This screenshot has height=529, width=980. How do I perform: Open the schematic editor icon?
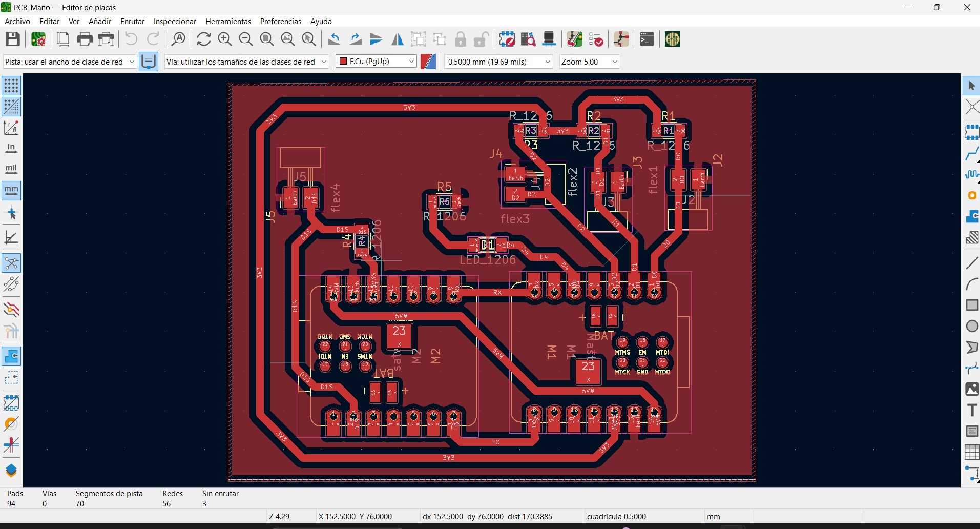click(x=621, y=39)
